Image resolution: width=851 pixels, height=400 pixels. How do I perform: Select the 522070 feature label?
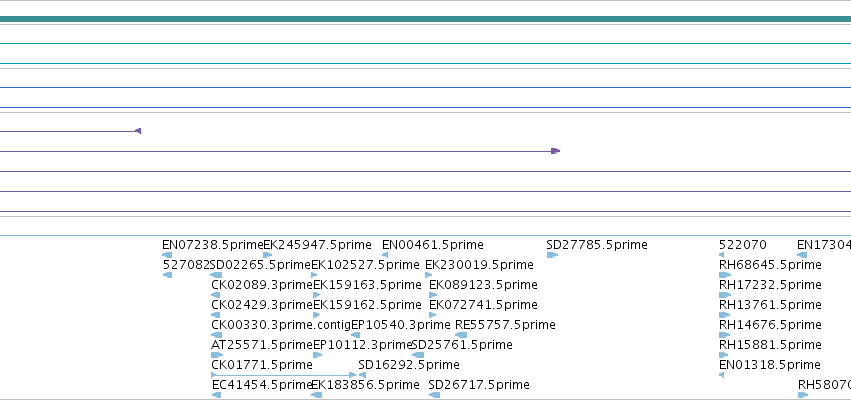tap(742, 245)
